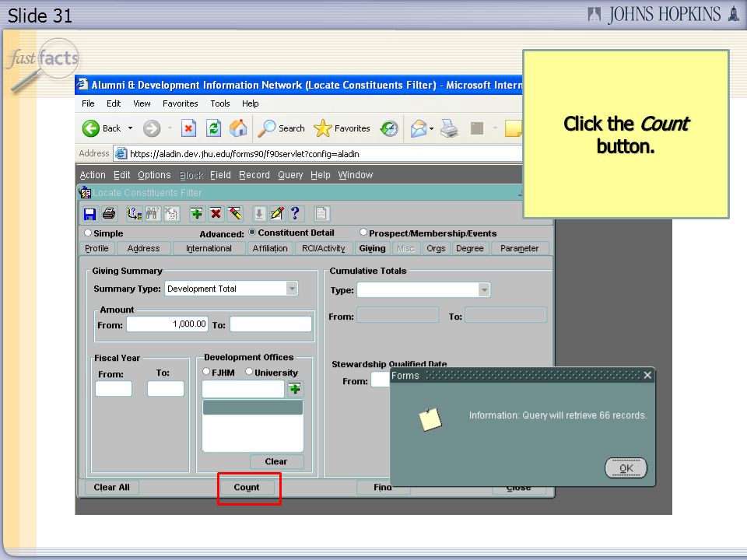747x560 pixels.
Task: Click OK in the Forms dialog
Action: (x=626, y=468)
